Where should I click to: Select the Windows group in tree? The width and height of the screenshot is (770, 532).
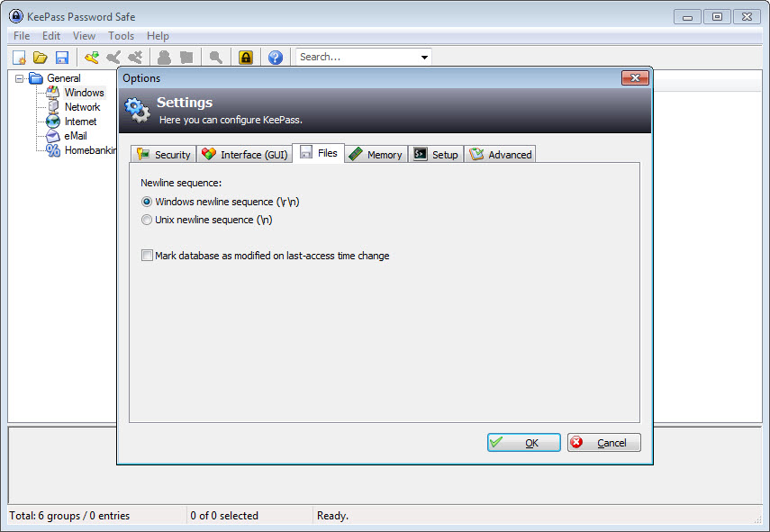(x=84, y=93)
